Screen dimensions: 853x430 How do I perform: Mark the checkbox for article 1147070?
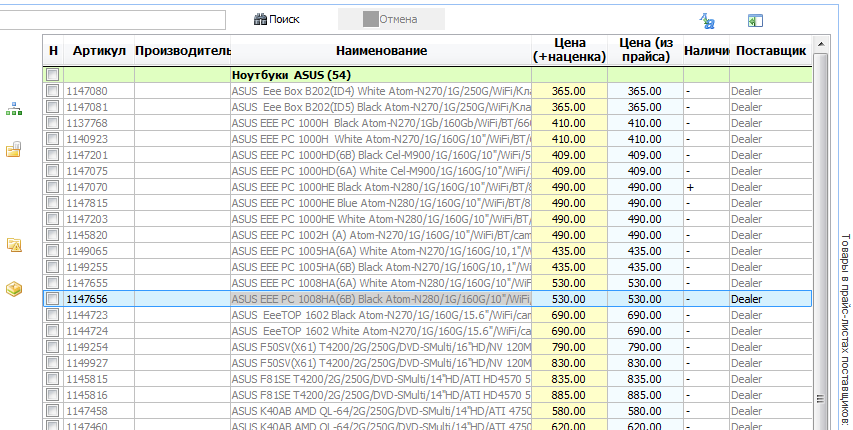click(53, 187)
